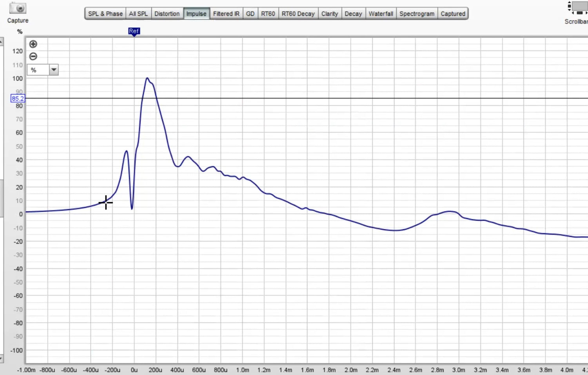This screenshot has height=375, width=588.
Task: Select the Impulse tab
Action: pyautogui.click(x=196, y=14)
